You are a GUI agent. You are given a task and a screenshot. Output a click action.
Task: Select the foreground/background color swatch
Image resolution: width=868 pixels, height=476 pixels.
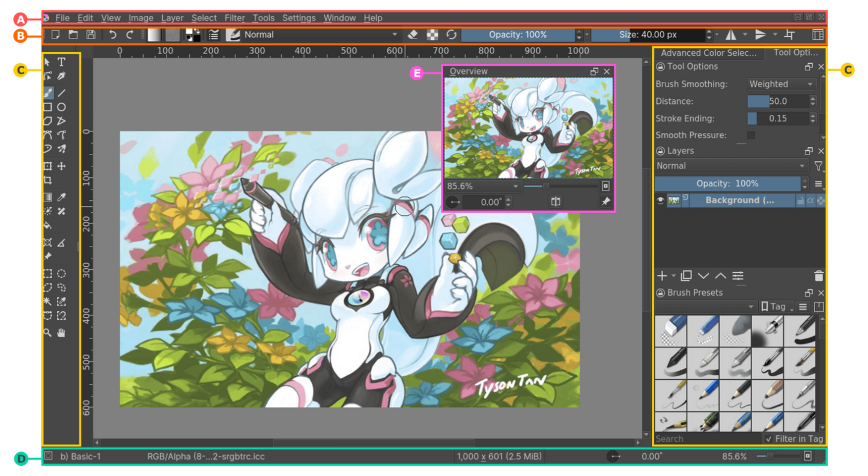click(193, 34)
